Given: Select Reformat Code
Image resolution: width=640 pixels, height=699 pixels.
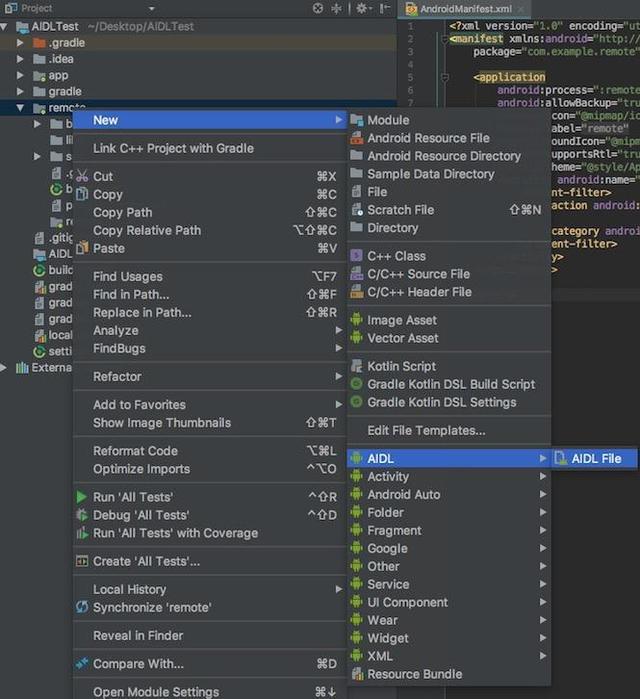Looking at the screenshot, I should click(x=210, y=451).
